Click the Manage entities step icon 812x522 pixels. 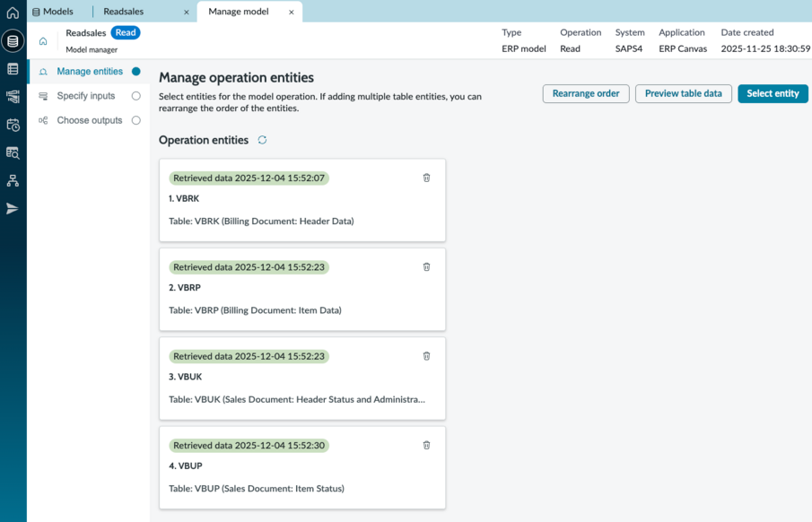point(43,72)
